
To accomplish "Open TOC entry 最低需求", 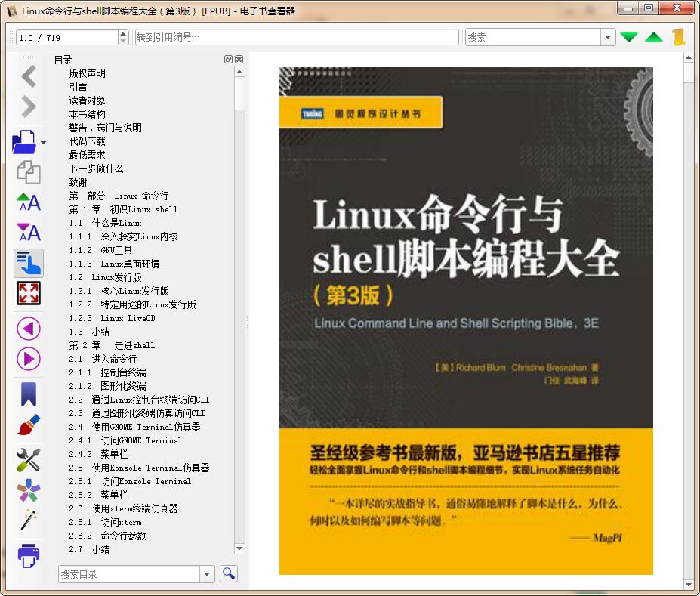I will [88, 155].
